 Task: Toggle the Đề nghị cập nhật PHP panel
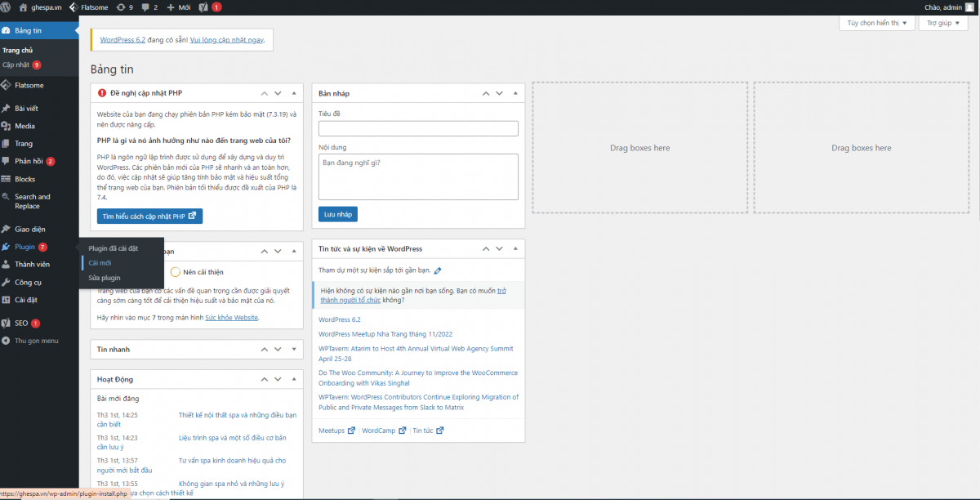pyautogui.click(x=294, y=93)
